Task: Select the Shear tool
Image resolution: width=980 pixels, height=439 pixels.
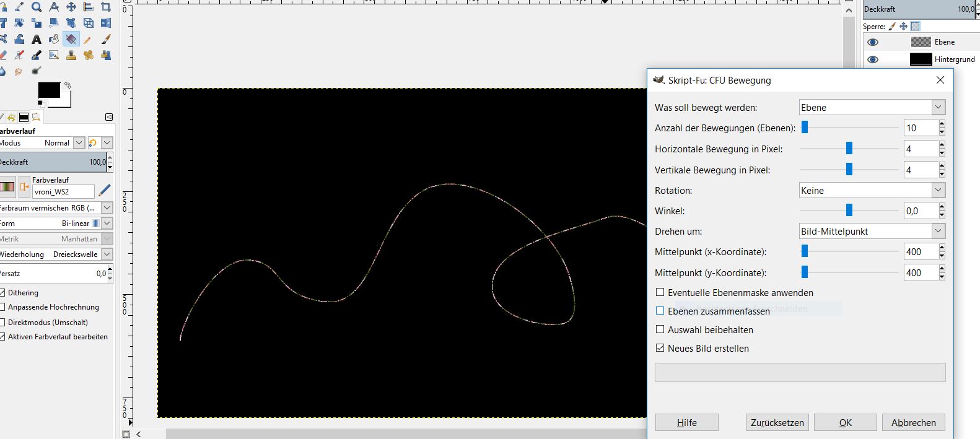Action: 54,23
